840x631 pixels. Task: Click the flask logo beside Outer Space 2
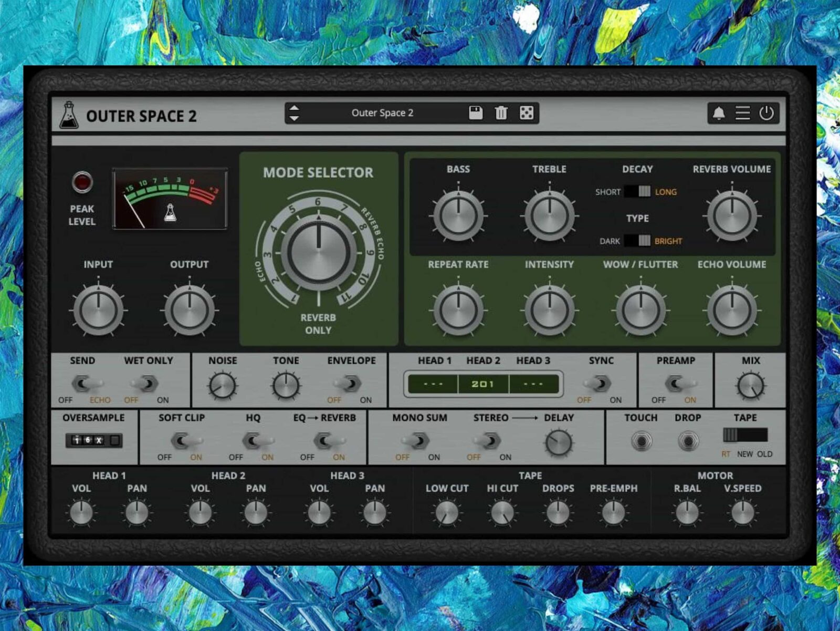(69, 115)
